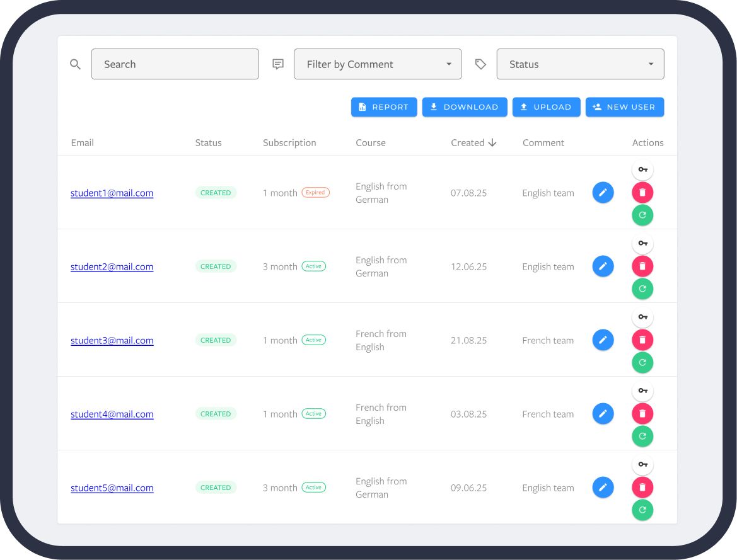
Task: Click inside the Search input field
Action: coord(175,64)
